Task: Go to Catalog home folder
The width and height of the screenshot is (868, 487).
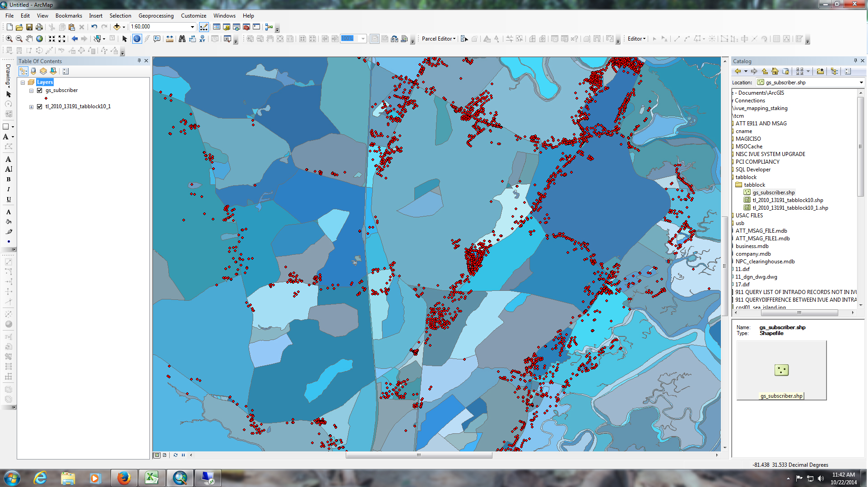Action: [775, 71]
